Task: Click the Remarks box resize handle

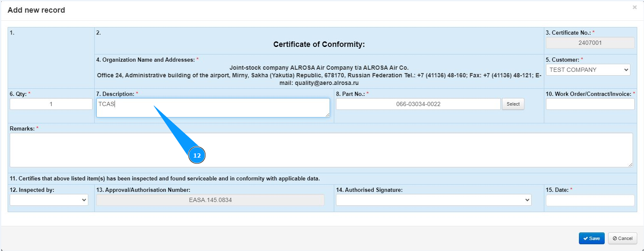Action: pyautogui.click(x=630, y=165)
